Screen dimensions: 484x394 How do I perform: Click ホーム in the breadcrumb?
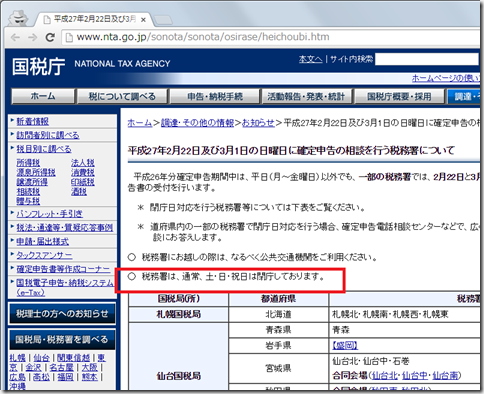140,123
